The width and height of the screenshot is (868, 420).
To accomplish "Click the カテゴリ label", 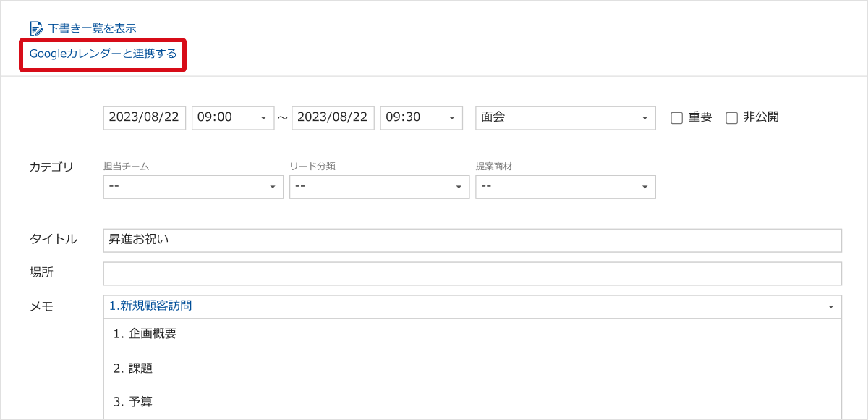I will (51, 167).
